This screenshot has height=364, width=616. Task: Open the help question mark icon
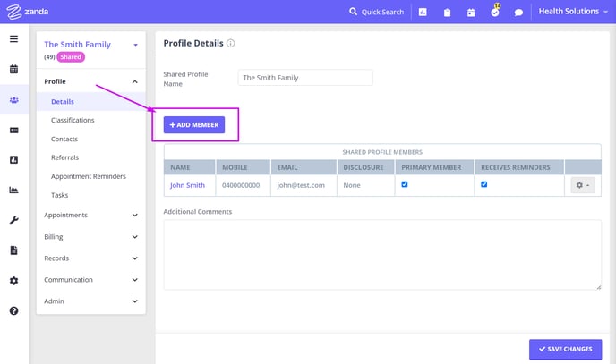tap(13, 310)
